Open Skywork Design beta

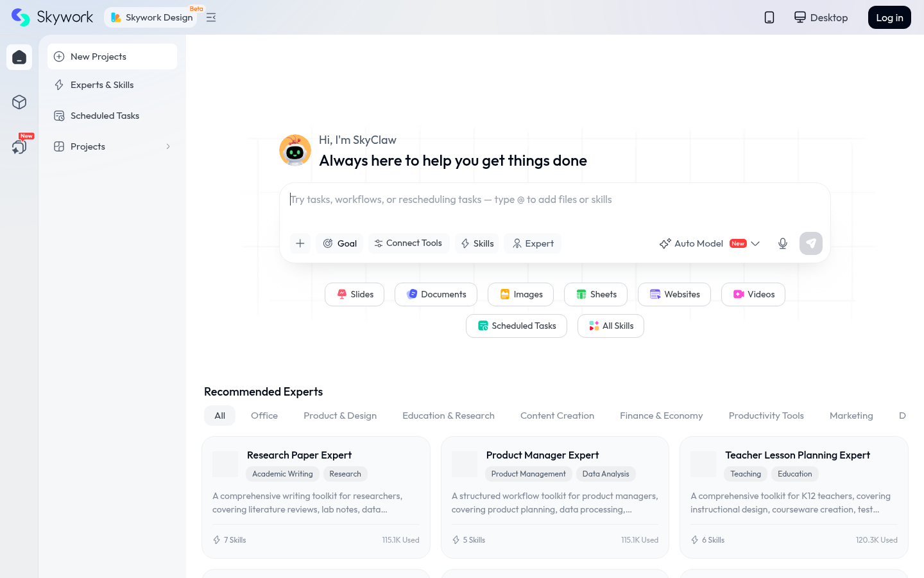pos(151,17)
